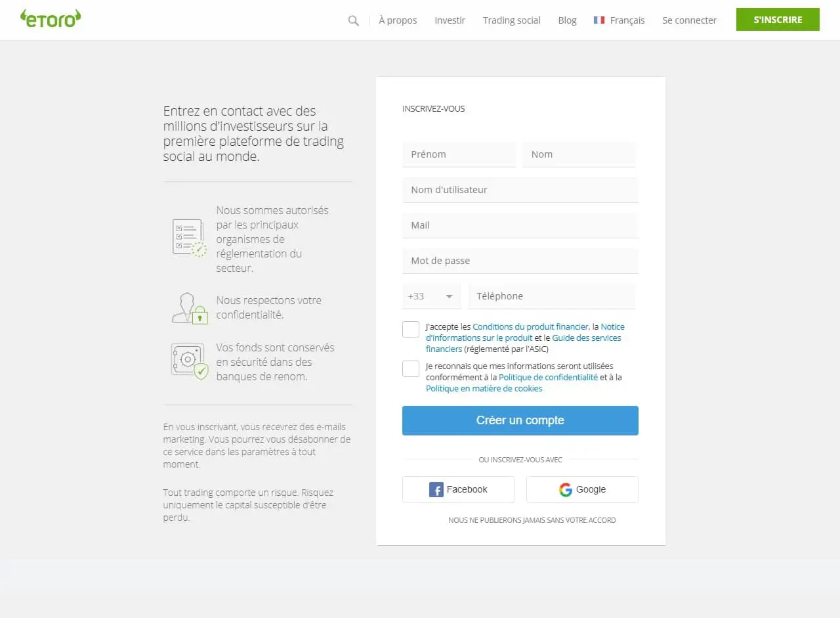Open the Investir menu
The image size is (840, 618).
(450, 20)
